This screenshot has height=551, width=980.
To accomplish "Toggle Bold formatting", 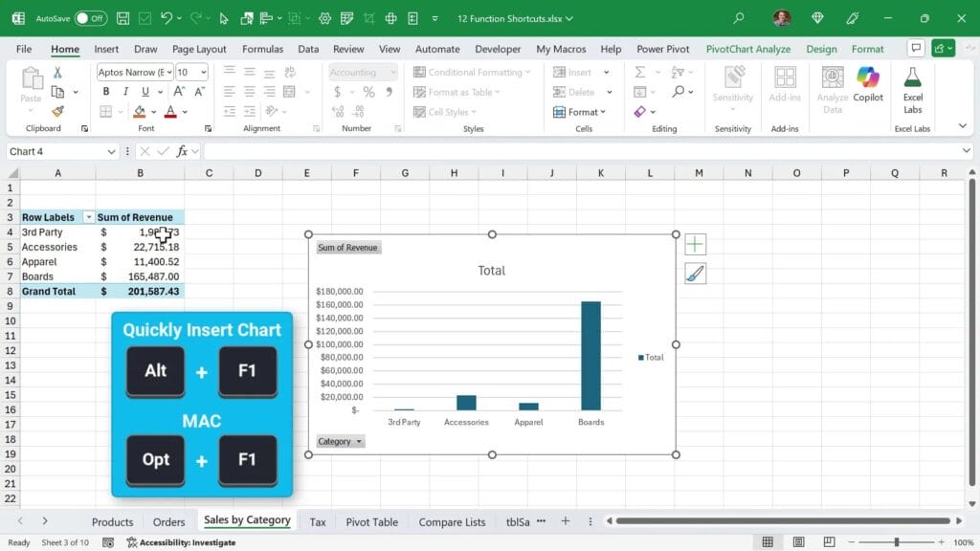I will 105,92.
